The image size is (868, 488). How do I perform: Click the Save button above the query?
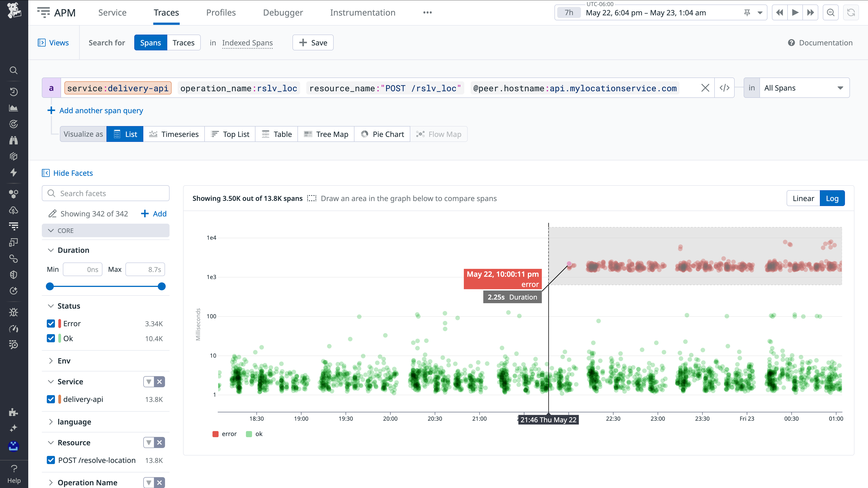click(x=313, y=42)
